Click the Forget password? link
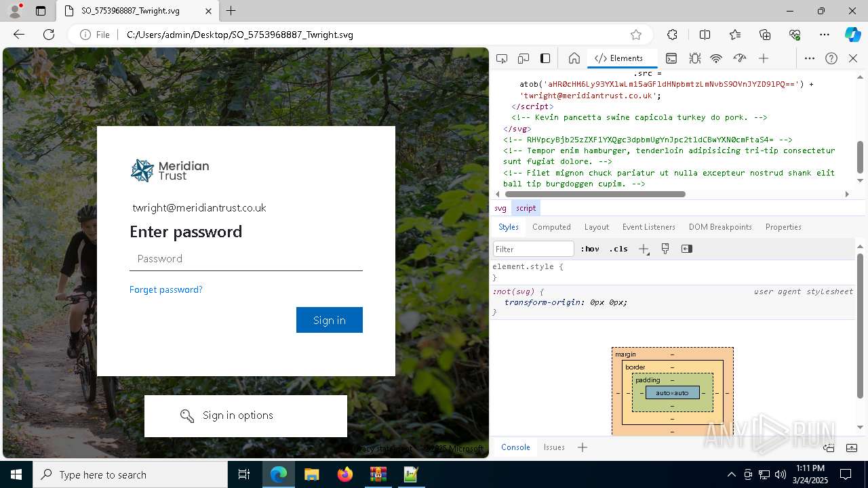Screen dimensions: 868x488 pos(166,289)
